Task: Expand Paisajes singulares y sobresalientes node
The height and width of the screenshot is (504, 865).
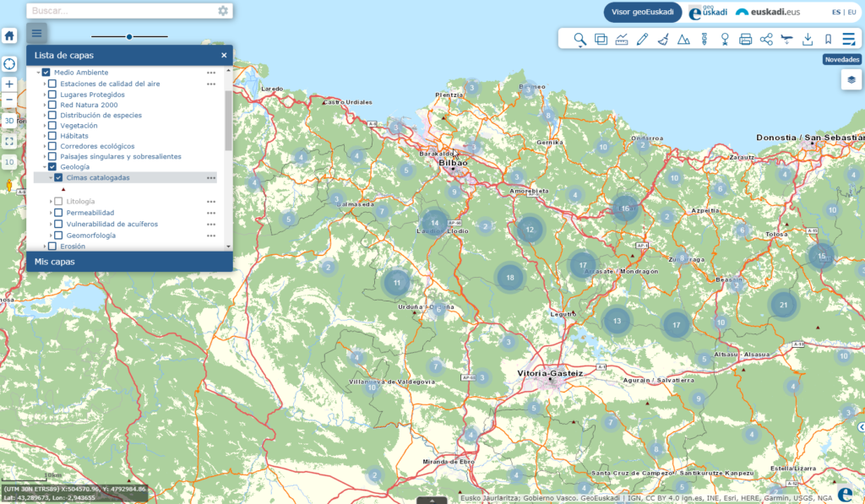Action: [x=45, y=157]
